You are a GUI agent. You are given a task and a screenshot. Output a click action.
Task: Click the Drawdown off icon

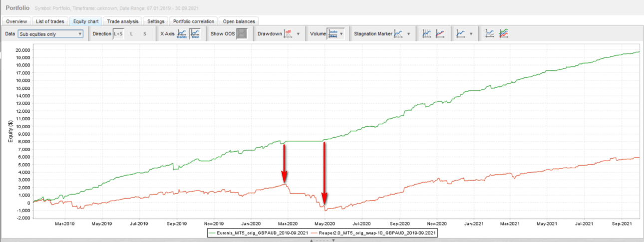coord(288,34)
